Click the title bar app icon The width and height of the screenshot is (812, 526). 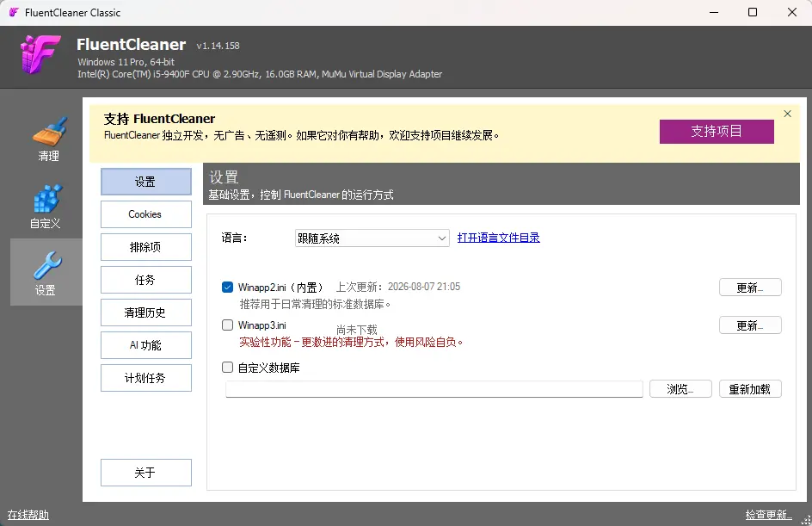(14, 12)
